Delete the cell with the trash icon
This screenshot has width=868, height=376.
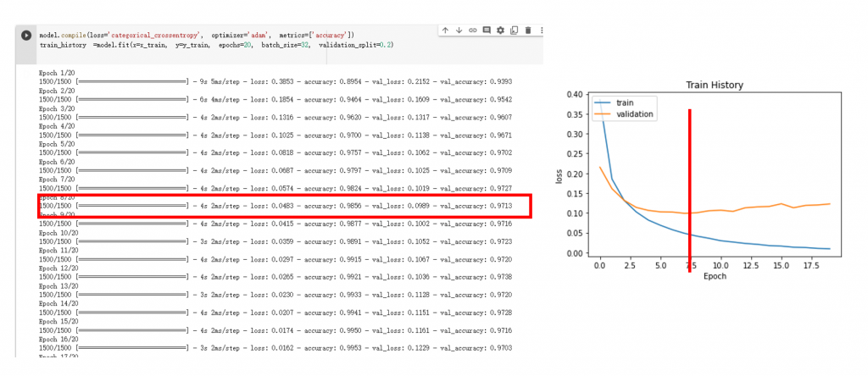click(528, 30)
